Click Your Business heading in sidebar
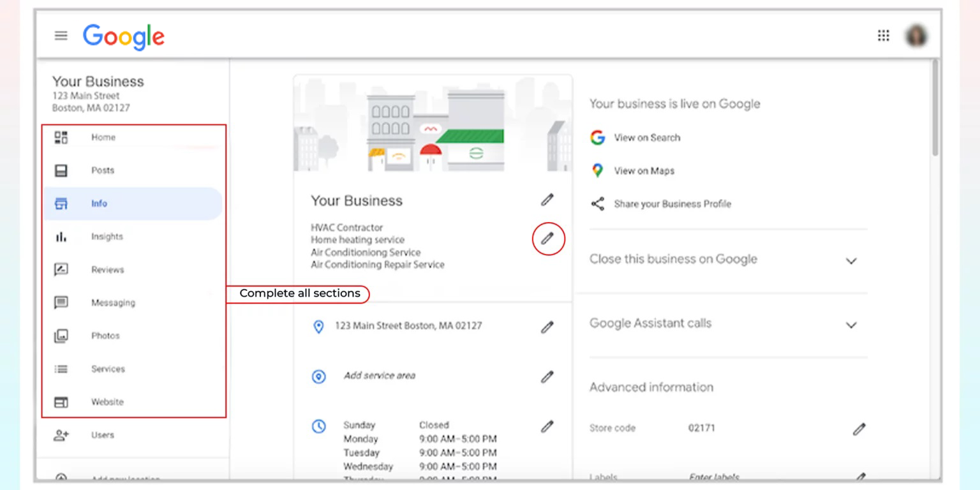The image size is (980, 490). (x=98, y=82)
